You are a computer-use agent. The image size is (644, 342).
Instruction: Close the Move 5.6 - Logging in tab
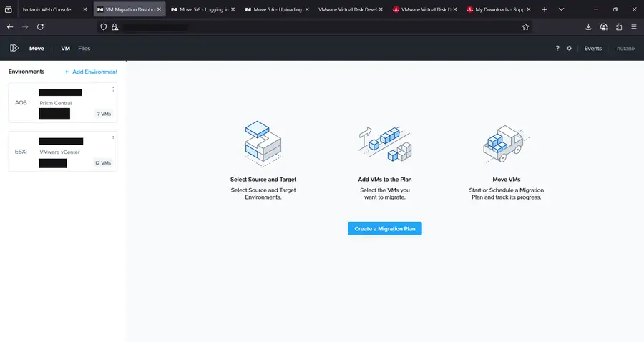pos(233,9)
